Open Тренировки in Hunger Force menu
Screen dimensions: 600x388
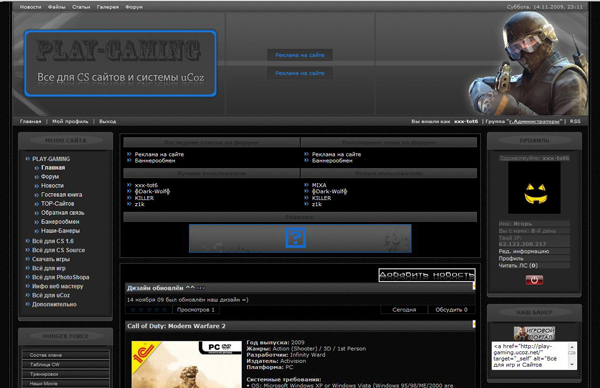coord(65,374)
